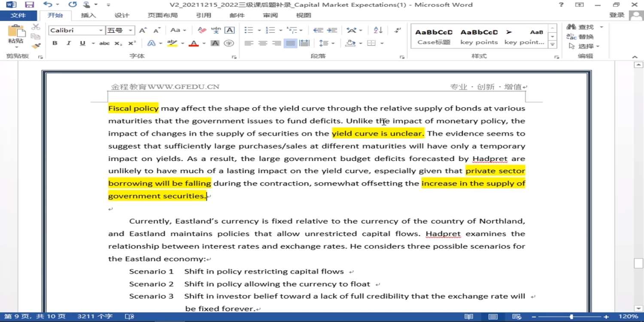
Task: Click the Save icon in quick access toolbar
Action: (x=29, y=5)
